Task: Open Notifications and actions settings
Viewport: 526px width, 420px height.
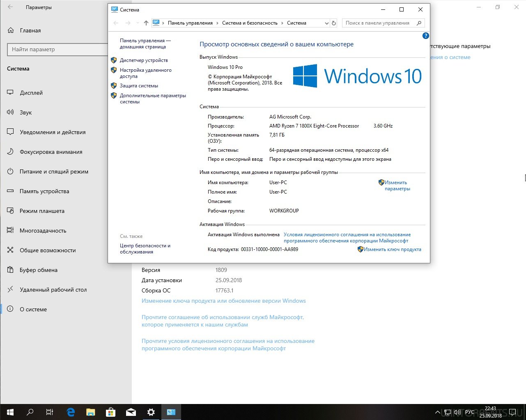Action: click(53, 132)
